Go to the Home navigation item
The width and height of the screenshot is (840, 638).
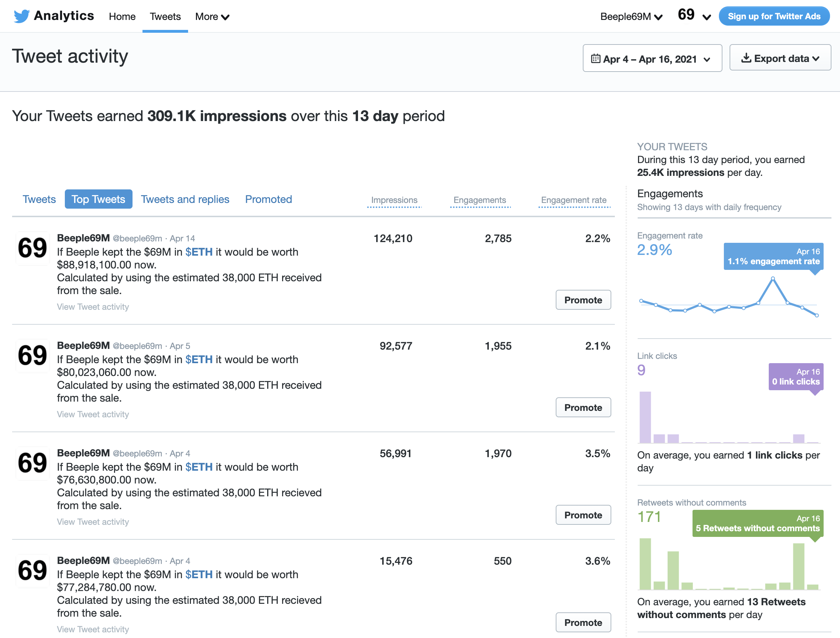coord(122,16)
